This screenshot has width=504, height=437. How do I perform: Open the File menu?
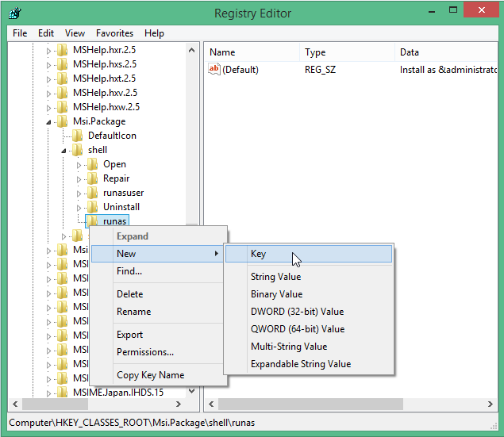coord(20,33)
